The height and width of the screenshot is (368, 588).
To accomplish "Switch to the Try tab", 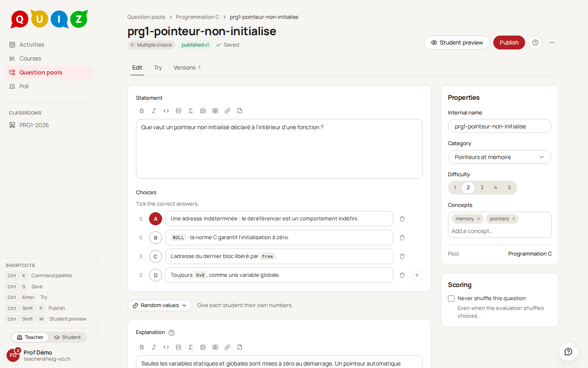I will (158, 67).
